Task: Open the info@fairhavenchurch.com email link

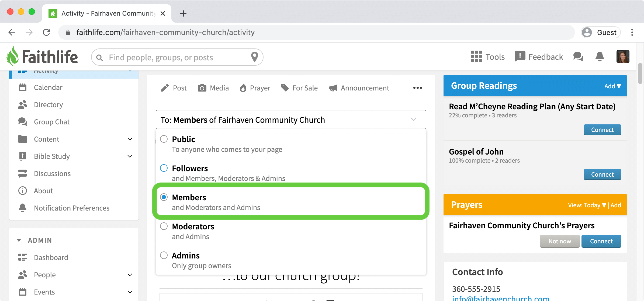Action: (501, 298)
